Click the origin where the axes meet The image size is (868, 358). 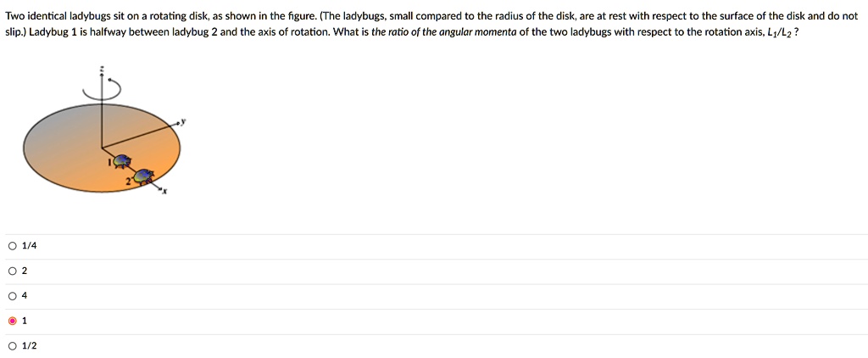[103, 143]
